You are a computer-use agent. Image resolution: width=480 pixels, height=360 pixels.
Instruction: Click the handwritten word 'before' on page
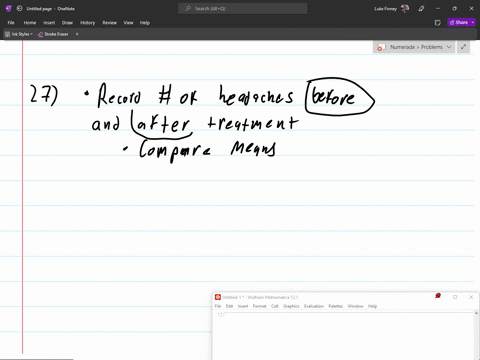pos(333,97)
